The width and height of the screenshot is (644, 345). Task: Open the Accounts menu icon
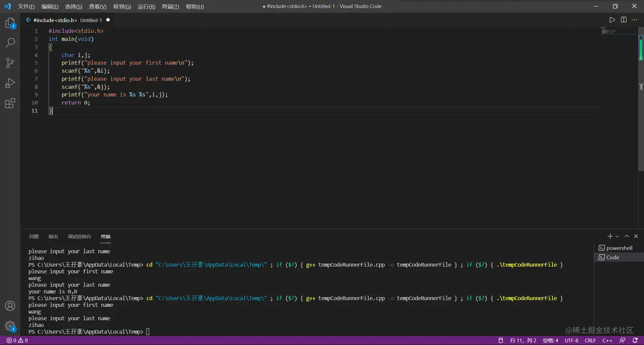(x=10, y=306)
